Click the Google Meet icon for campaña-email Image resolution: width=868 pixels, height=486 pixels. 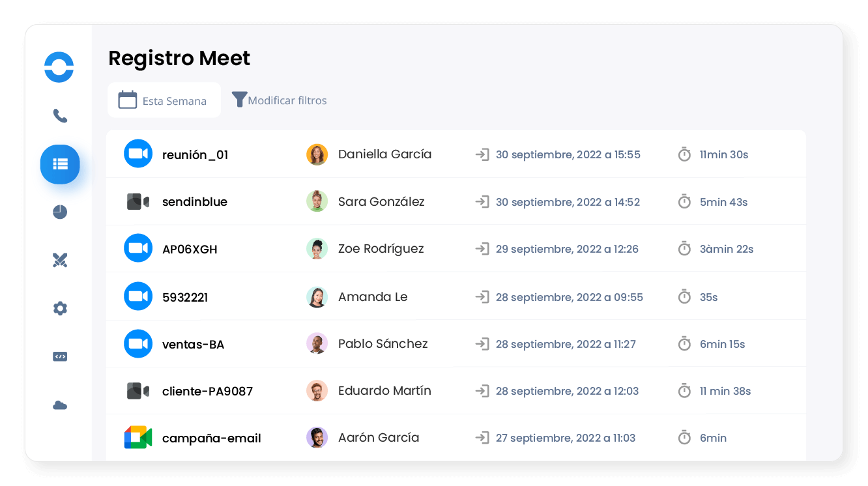138,438
